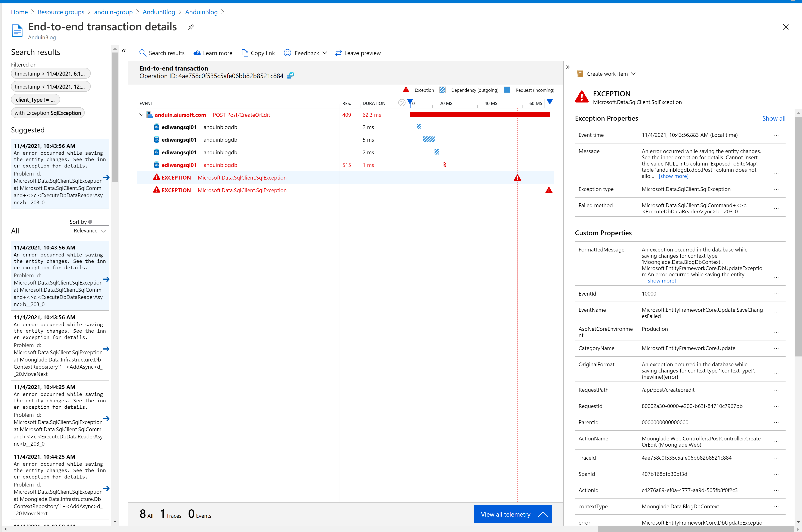This screenshot has height=532, width=802.
Task: Select the failed ediwangsql01 515 dependency row
Action: click(346, 165)
